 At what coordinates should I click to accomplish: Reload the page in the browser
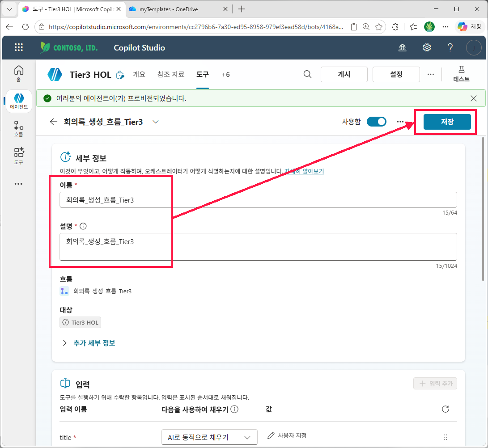(25, 27)
